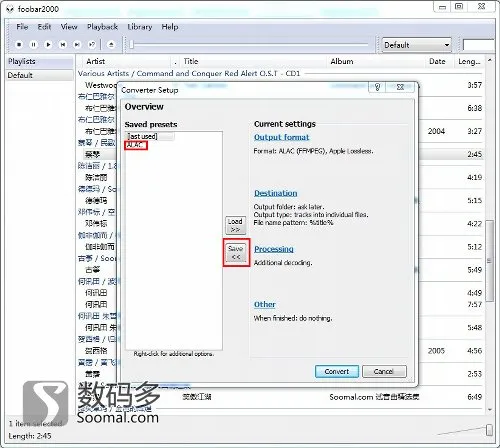Pause playback in the foobar2000 toolbar
The height and width of the screenshot is (448, 500).
click(x=34, y=44)
